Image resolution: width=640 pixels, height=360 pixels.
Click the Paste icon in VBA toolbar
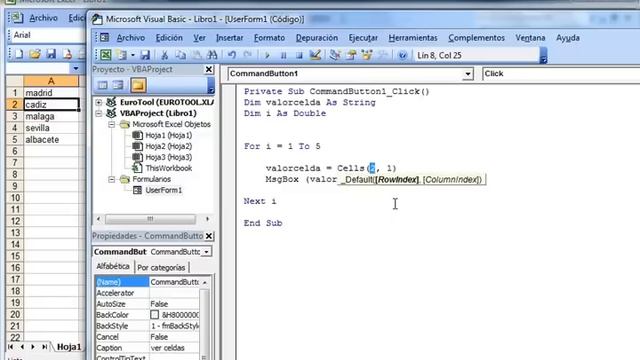pos(196,55)
